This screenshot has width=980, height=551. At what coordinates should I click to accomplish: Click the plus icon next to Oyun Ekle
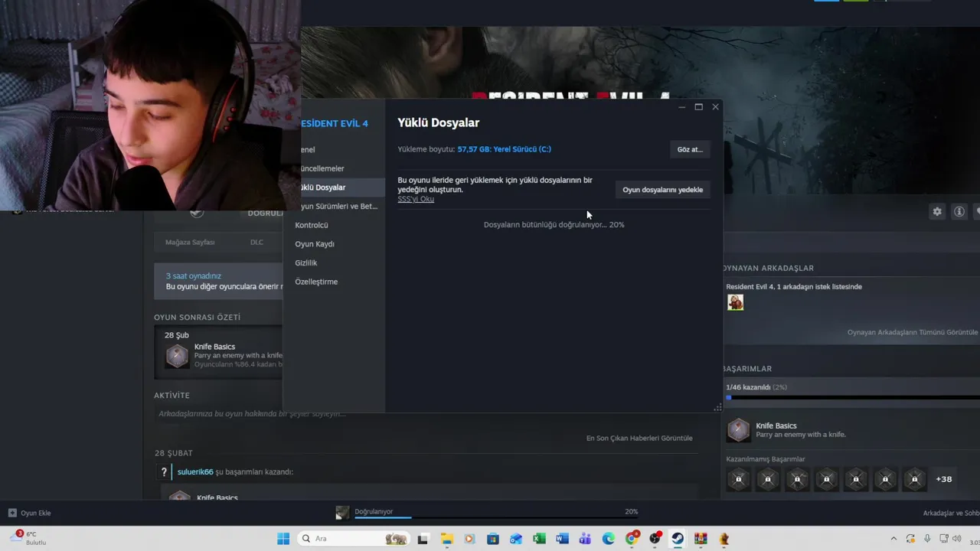[12, 513]
